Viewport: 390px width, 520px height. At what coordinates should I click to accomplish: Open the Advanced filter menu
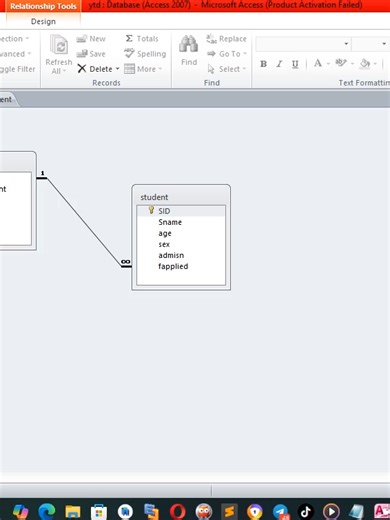pyautogui.click(x=15, y=54)
